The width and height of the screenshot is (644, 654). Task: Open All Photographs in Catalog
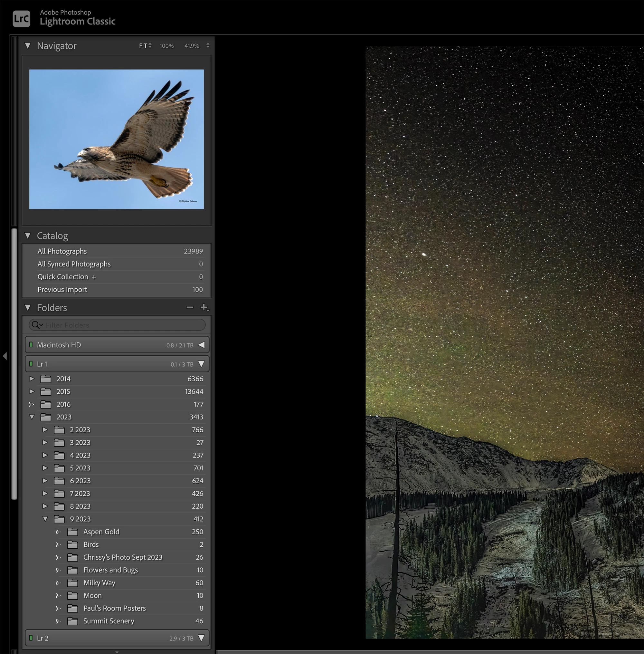pos(62,251)
